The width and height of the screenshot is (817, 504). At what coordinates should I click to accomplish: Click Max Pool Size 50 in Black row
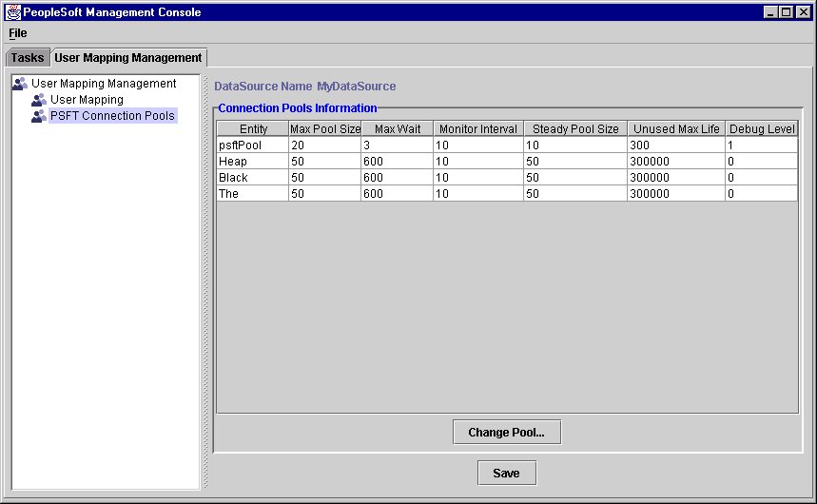pyautogui.click(x=324, y=177)
